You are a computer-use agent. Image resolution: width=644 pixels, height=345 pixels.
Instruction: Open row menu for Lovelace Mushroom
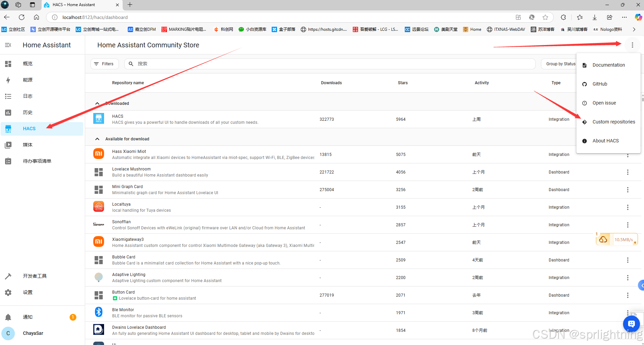coord(628,172)
